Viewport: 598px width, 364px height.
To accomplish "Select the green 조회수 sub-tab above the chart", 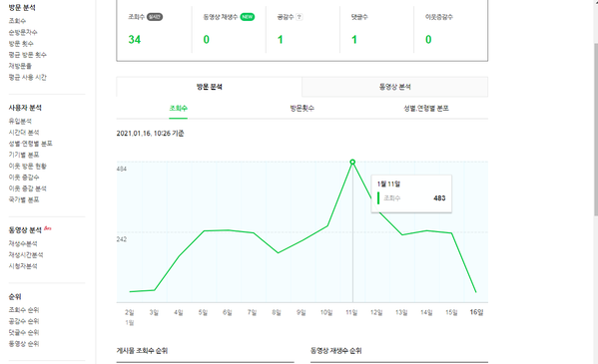I will (178, 109).
